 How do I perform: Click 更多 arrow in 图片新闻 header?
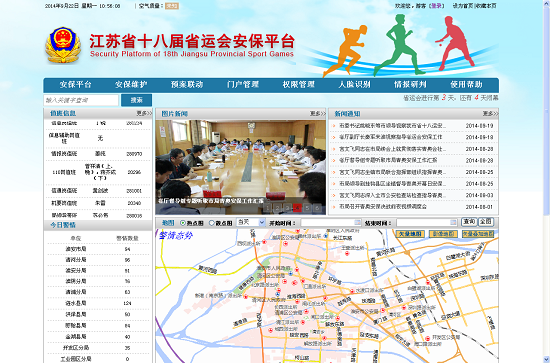point(317,114)
